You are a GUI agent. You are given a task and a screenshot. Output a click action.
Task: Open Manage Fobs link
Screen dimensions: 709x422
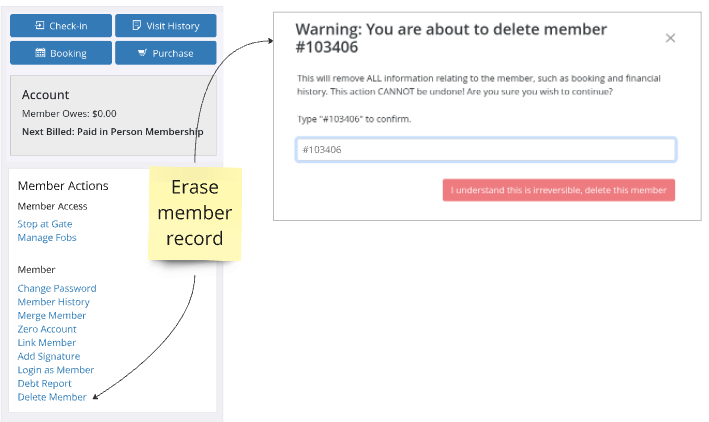tap(47, 237)
